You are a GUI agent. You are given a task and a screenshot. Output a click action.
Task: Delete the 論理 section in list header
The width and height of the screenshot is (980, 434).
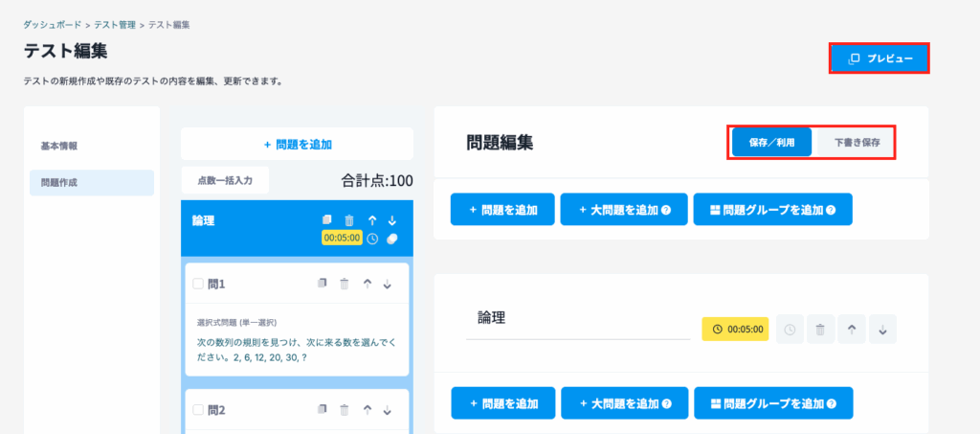348,220
